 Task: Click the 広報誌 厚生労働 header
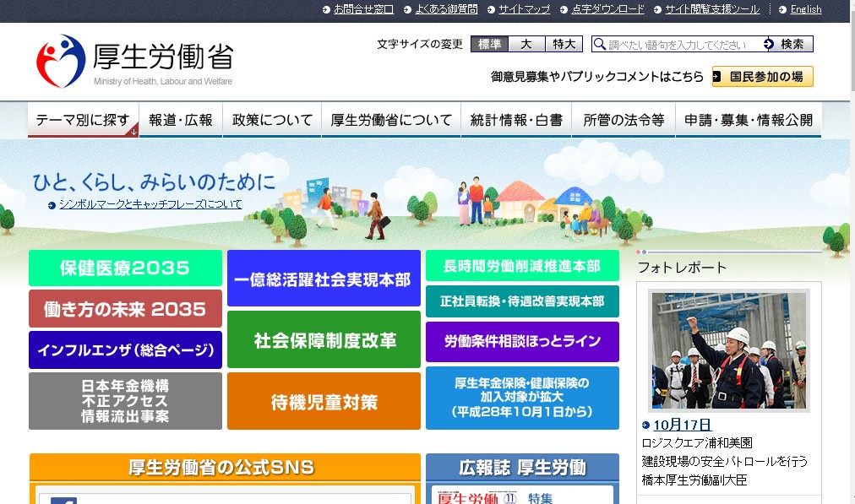[522, 467]
